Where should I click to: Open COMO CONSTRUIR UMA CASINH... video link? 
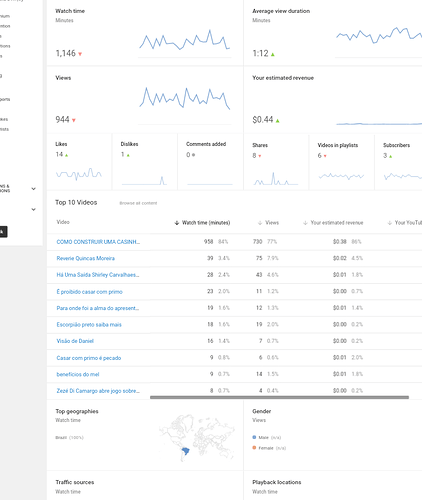click(98, 242)
